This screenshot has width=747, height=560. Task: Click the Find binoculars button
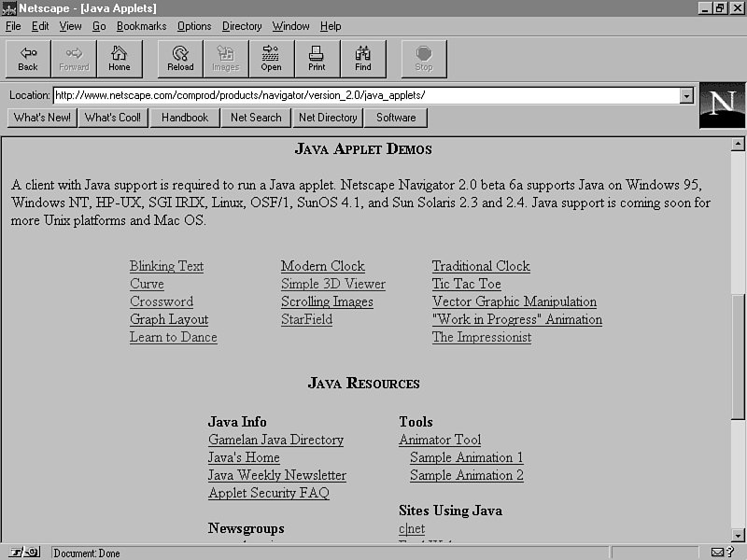point(363,59)
